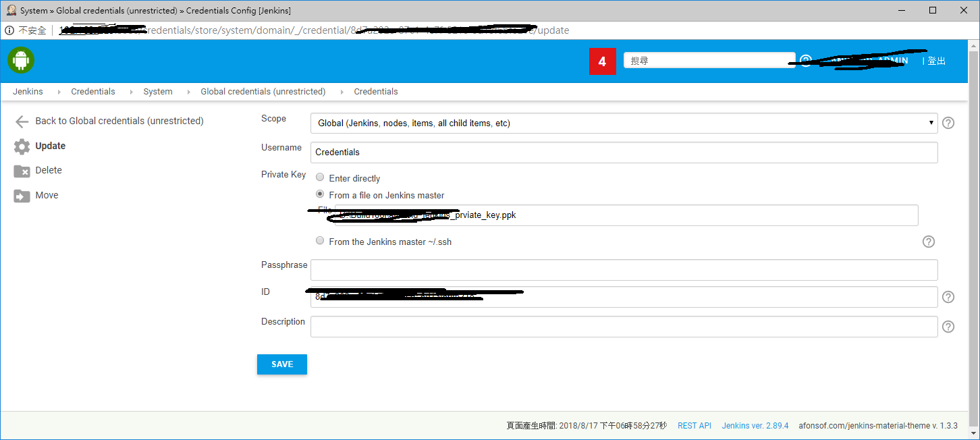Click the Update sidebar link
The width and height of the screenshot is (980, 440).
point(51,146)
